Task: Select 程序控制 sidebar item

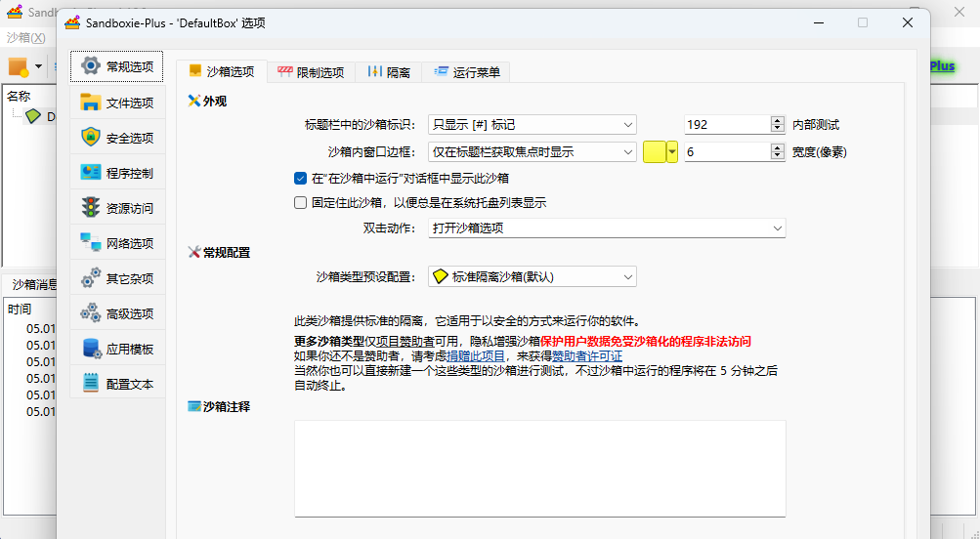Action: click(117, 173)
